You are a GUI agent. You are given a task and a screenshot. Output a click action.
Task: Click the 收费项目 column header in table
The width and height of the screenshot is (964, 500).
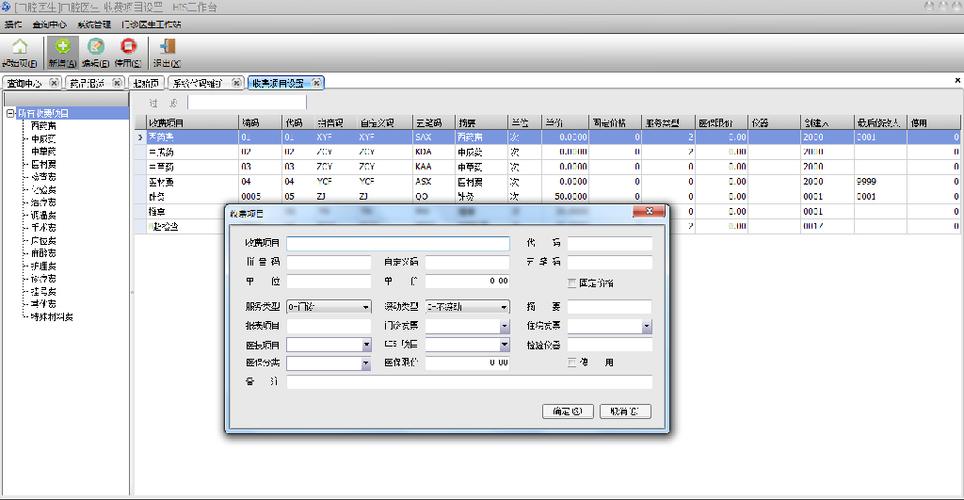click(x=192, y=122)
